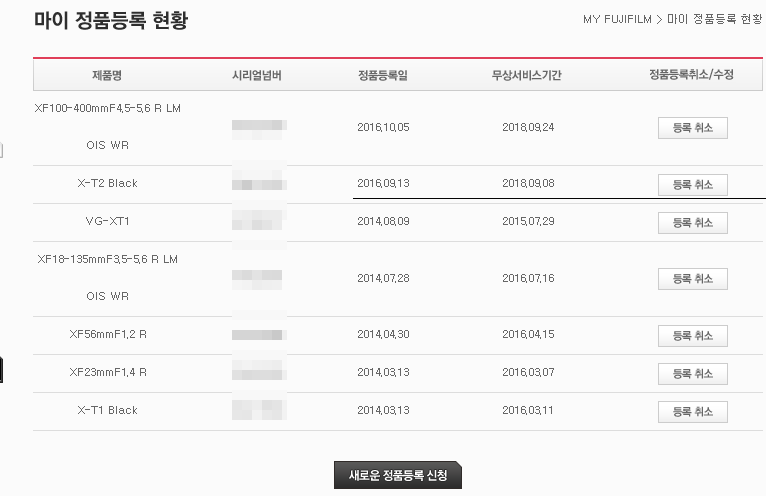This screenshot has width=766, height=496.
Task: Click the large 마이 정품등록 현황 page heading
Action: pos(111,20)
